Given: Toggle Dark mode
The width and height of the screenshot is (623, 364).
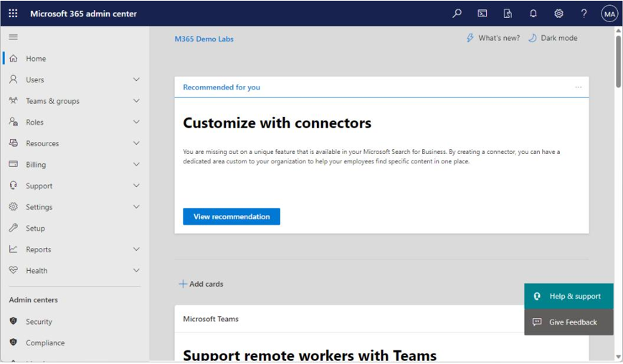Looking at the screenshot, I should pos(553,38).
